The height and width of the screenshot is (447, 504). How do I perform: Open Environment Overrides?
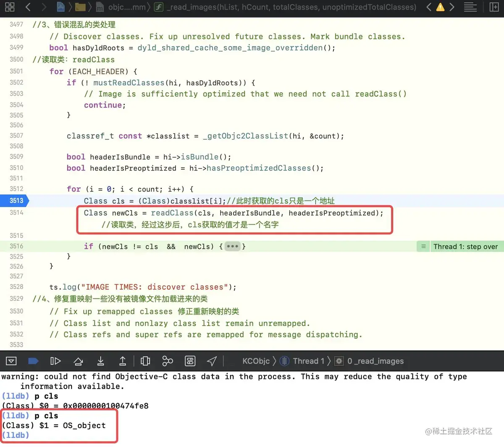[190, 361]
